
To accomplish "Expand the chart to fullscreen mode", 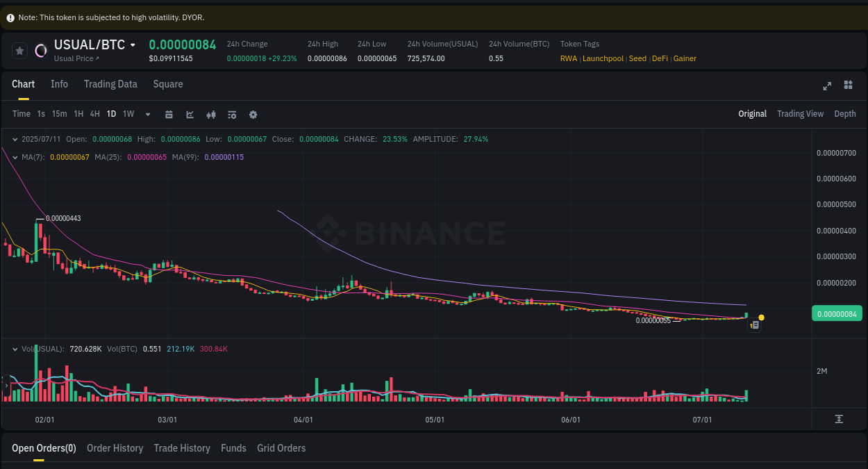I will click(x=827, y=85).
